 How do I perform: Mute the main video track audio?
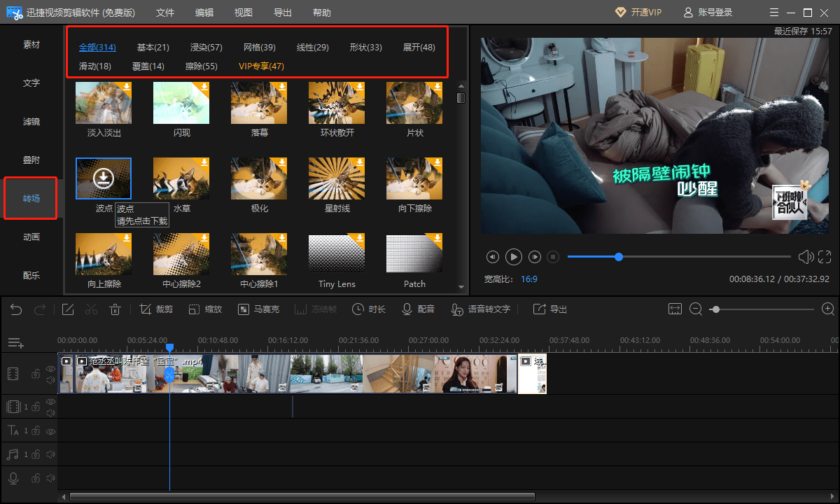pos(50,381)
